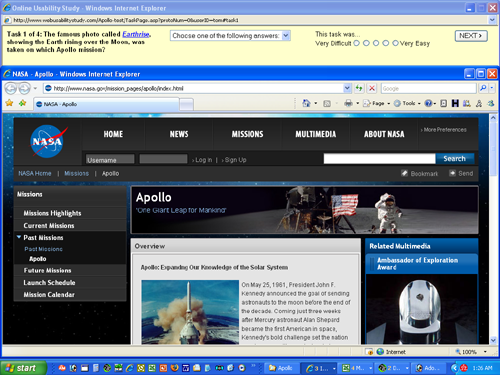Open the ABOUT NASA navigation tab
The image size is (500, 375).
click(384, 134)
